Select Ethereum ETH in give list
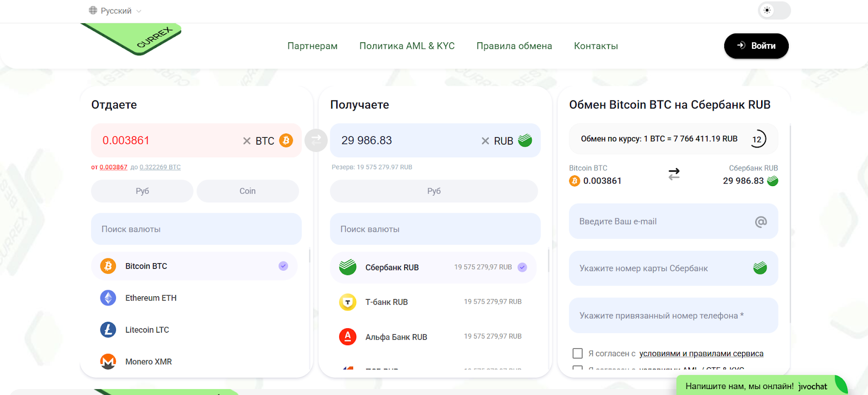 tap(194, 298)
